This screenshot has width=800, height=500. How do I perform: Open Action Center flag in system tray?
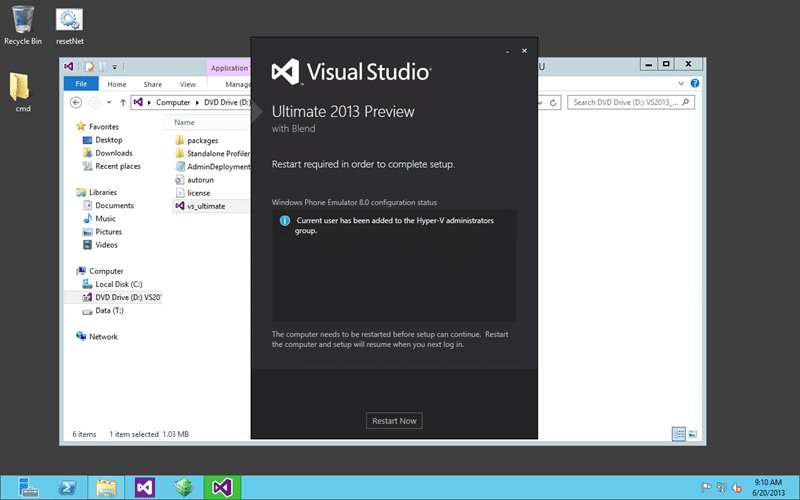[706, 487]
